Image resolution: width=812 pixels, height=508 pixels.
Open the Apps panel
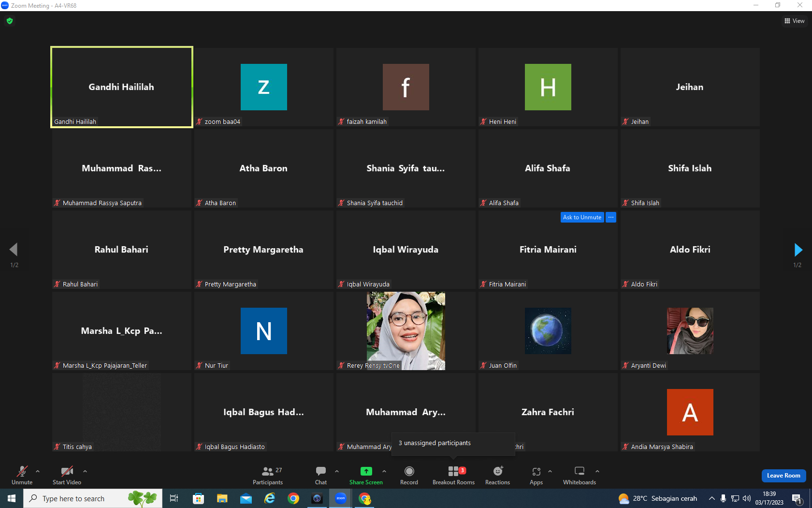[x=536, y=476]
